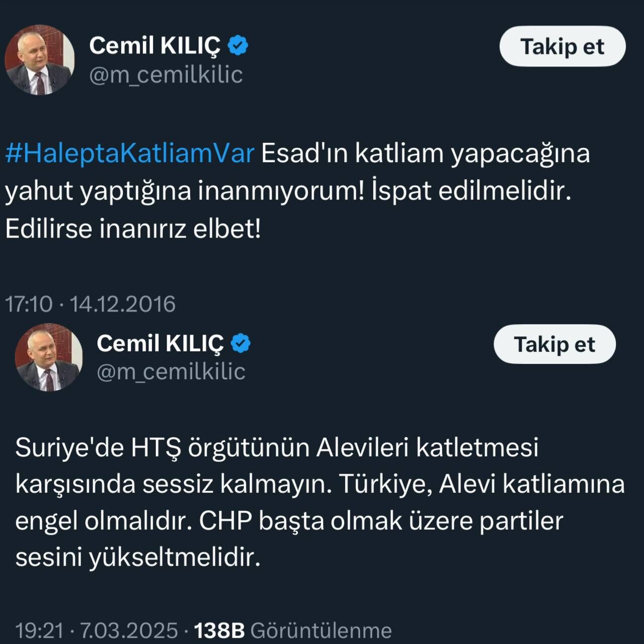
Task: Click the verified badge in bottom tweet
Action: (x=240, y=343)
